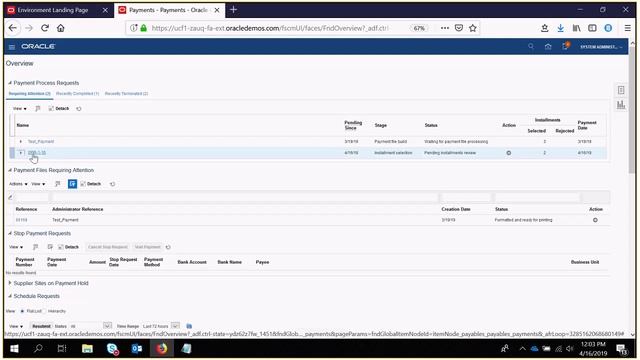Toggle Query By Example in Payment Files toolbar
Image resolution: width=640 pixels, height=360 pixels.
pyautogui.click(x=72, y=184)
